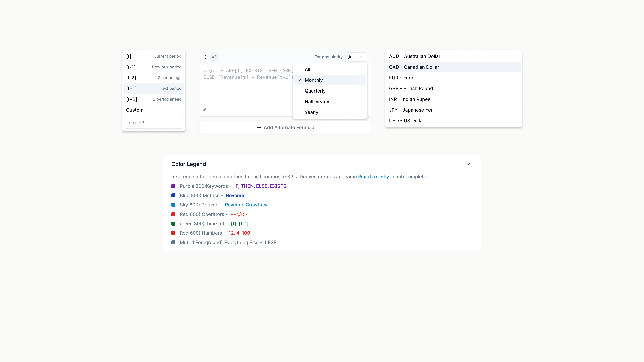Click the Add Alternate Formula button

coord(285,127)
